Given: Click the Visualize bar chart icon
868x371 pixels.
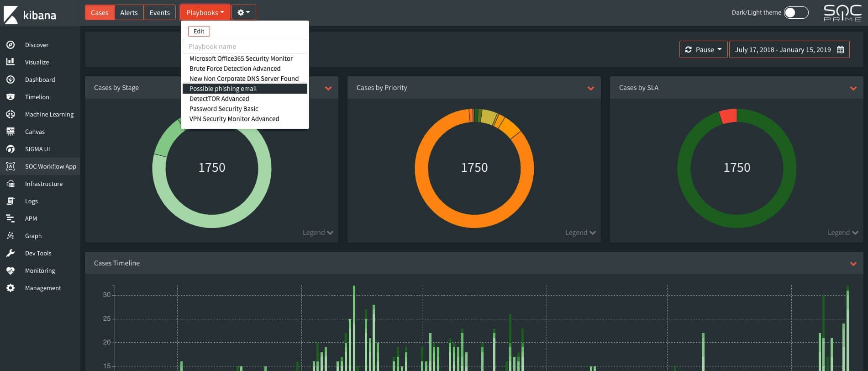Looking at the screenshot, I should pos(11,62).
